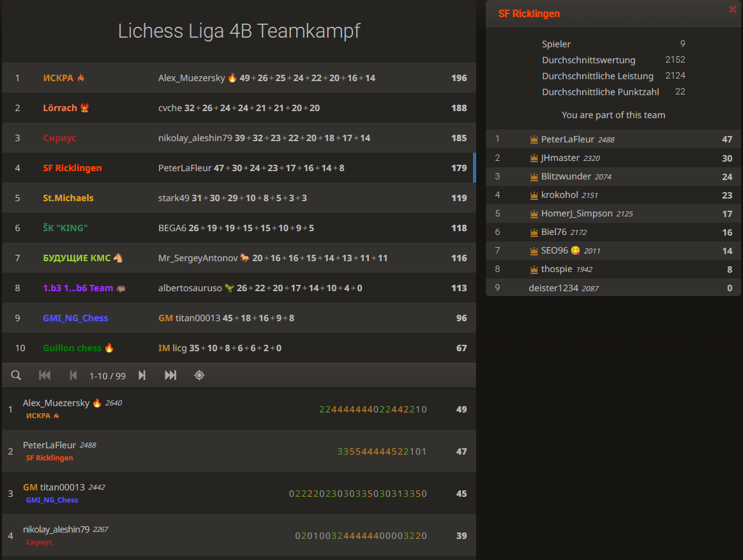Click the search magnifier icon
This screenshot has width=743, height=560.
[x=16, y=375]
